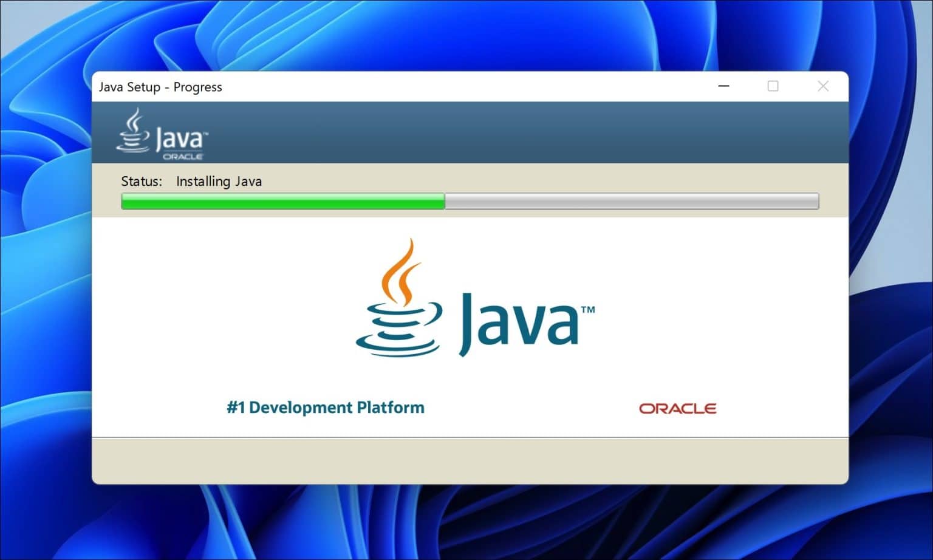
Task: Click the "Installing Java" status text
Action: click(219, 181)
